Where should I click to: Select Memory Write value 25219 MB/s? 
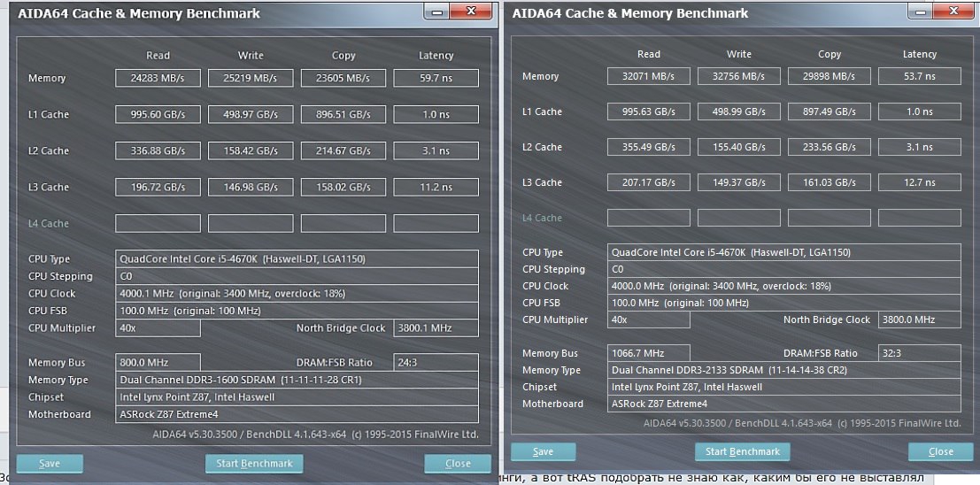coord(251,78)
